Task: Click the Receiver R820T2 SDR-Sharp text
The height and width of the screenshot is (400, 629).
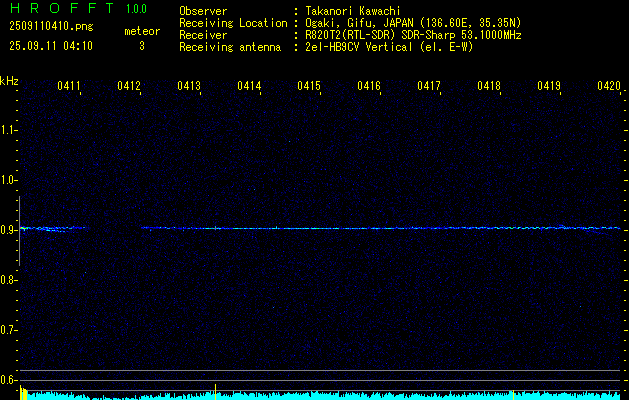Action: (x=413, y=35)
